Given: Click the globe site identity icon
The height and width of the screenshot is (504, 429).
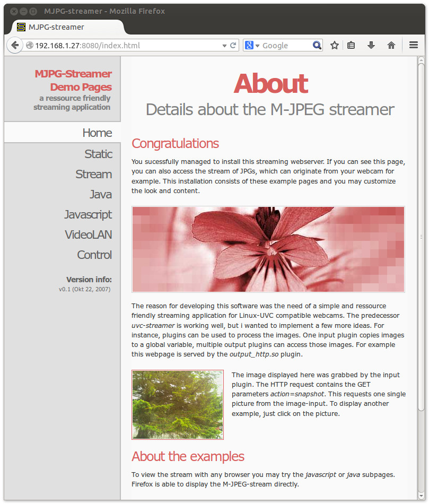Looking at the screenshot, I should 30,45.
